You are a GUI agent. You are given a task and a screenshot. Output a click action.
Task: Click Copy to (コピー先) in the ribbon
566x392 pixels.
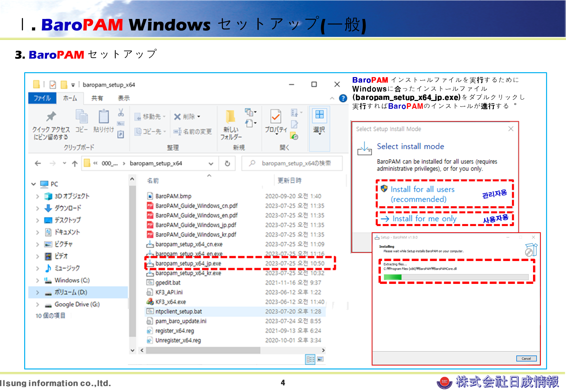point(150,132)
